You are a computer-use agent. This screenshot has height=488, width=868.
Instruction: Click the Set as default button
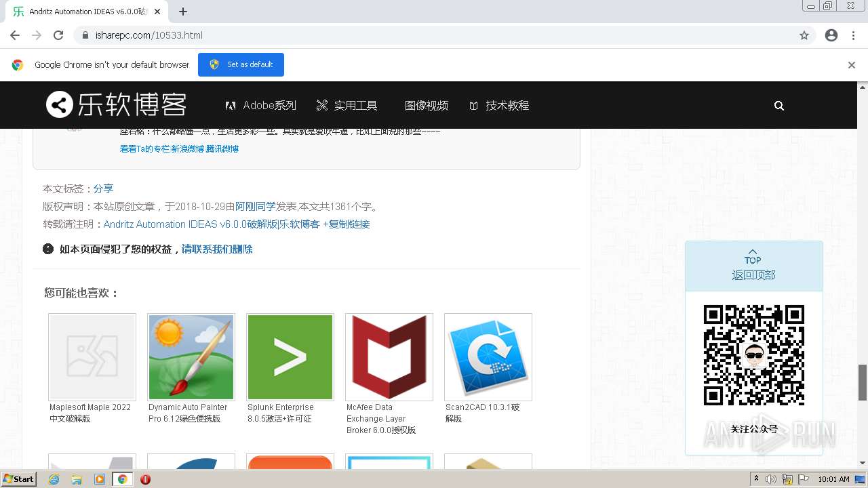[x=241, y=64]
